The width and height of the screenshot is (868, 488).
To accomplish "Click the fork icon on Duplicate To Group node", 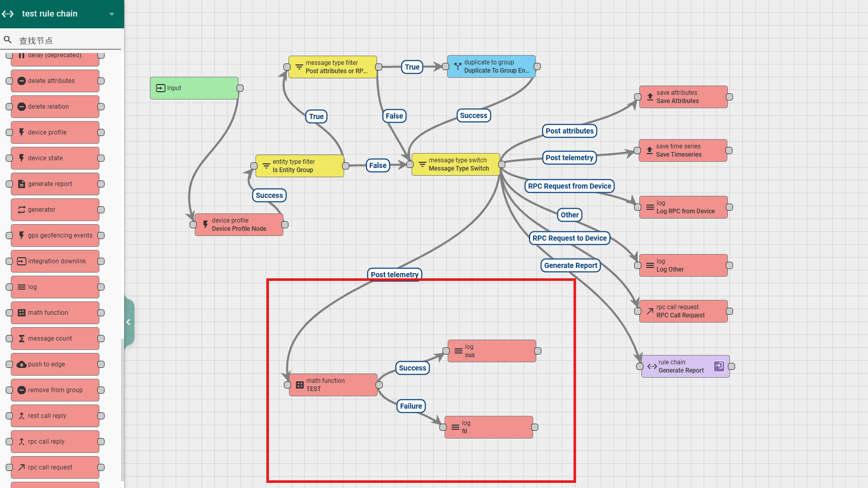I will pyautogui.click(x=457, y=66).
